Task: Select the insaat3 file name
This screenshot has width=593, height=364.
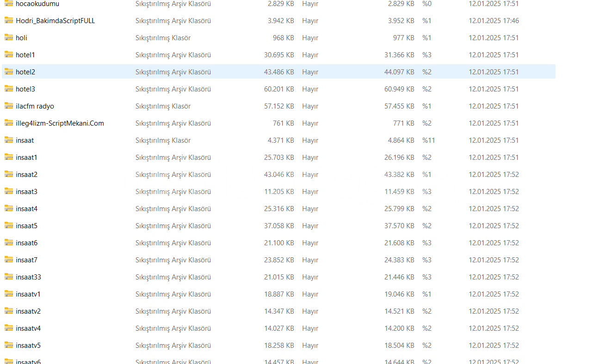Action: click(x=26, y=192)
